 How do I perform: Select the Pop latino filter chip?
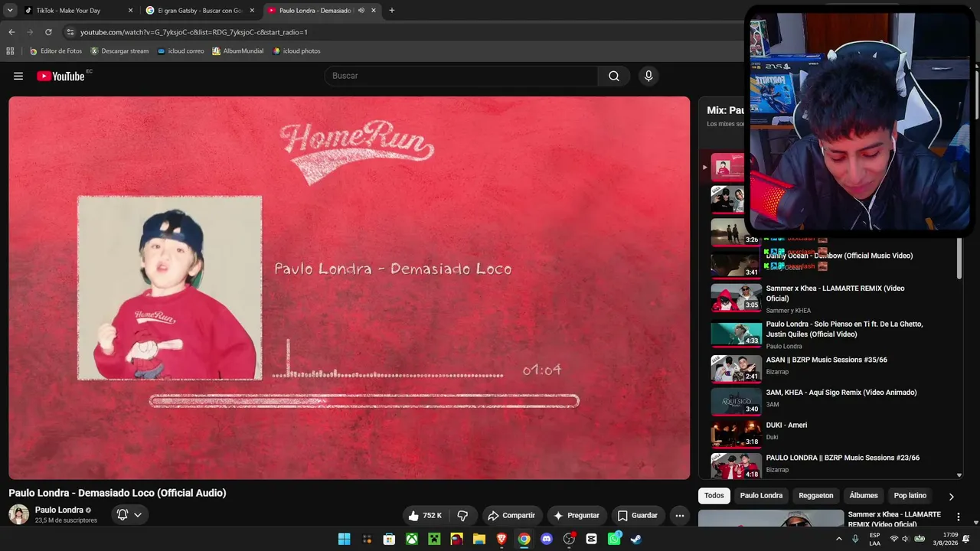910,496
